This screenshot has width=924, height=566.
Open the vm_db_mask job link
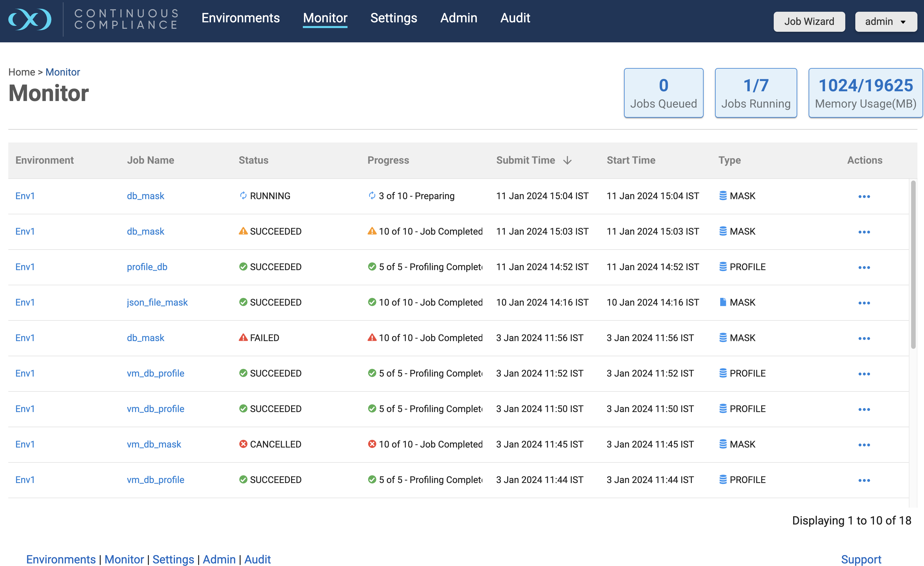[154, 444]
